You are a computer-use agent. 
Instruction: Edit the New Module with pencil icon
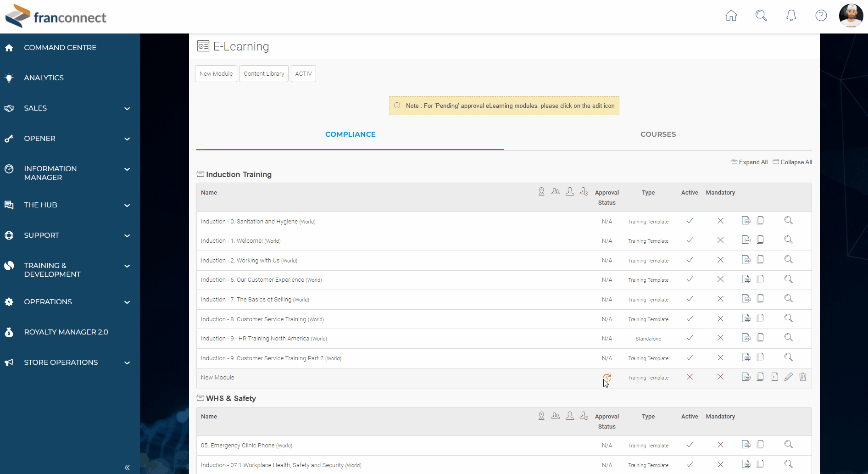click(x=788, y=377)
